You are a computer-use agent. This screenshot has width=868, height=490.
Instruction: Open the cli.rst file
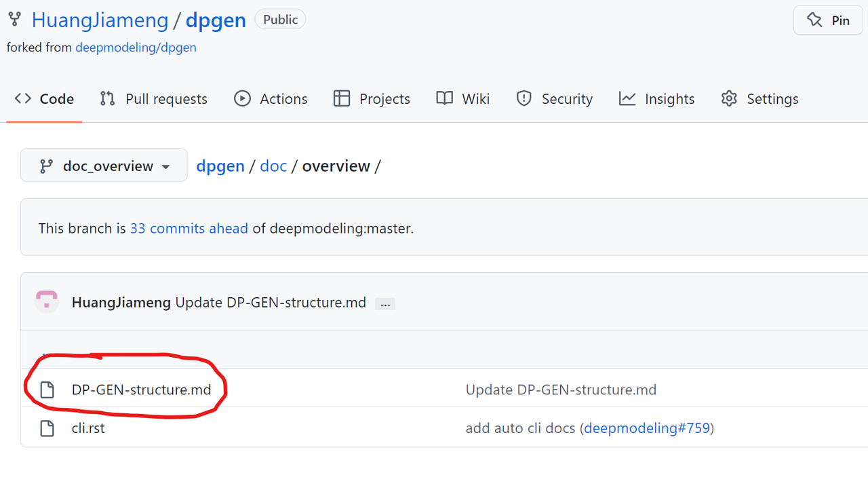[88, 428]
